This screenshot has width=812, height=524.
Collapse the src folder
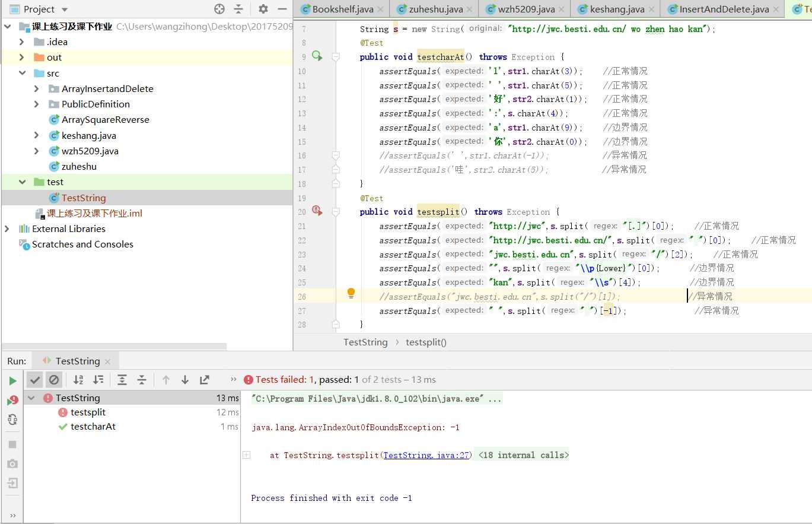coord(22,73)
